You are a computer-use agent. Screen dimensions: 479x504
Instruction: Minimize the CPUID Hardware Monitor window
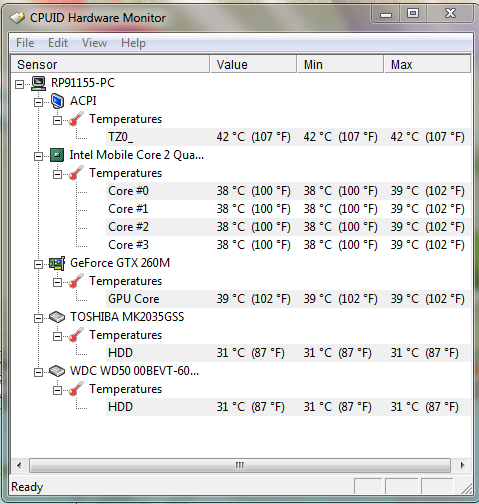coord(386,14)
